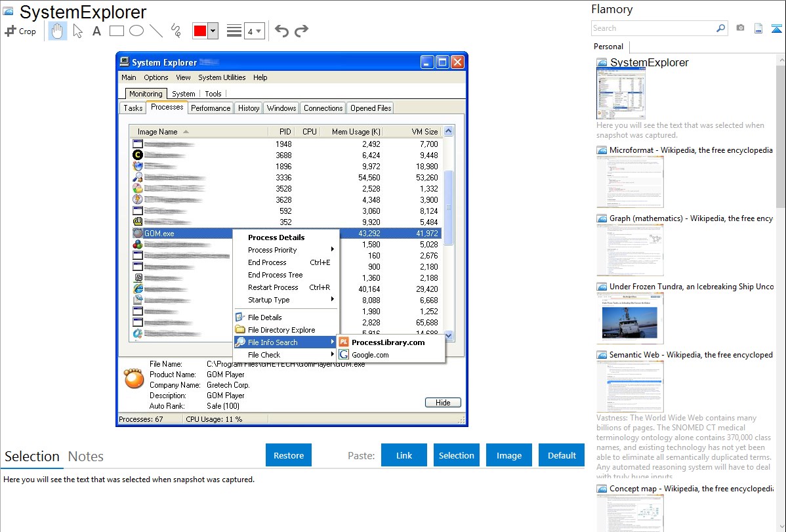Click the line thickness icon
Screen dimensions: 786x532
(x=234, y=31)
